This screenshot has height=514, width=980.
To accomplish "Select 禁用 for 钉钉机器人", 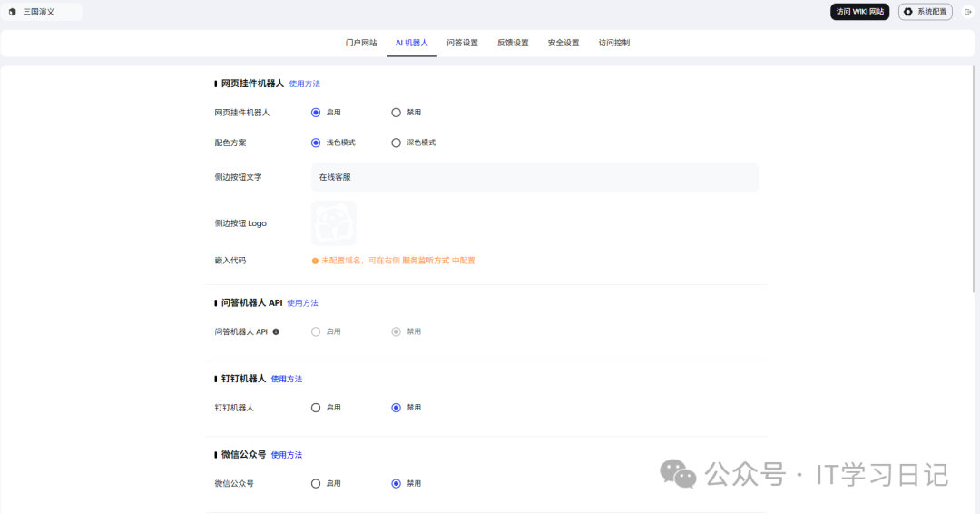I will [x=396, y=408].
